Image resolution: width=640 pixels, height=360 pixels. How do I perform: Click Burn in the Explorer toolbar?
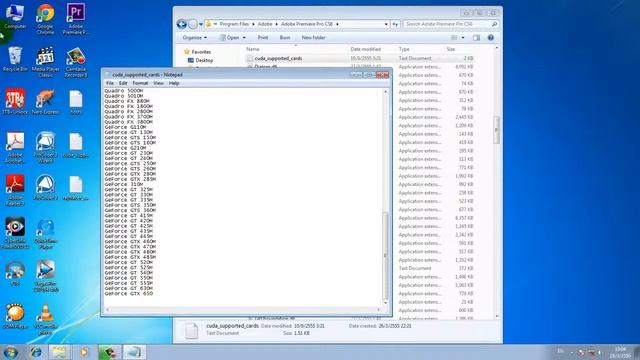click(285, 38)
